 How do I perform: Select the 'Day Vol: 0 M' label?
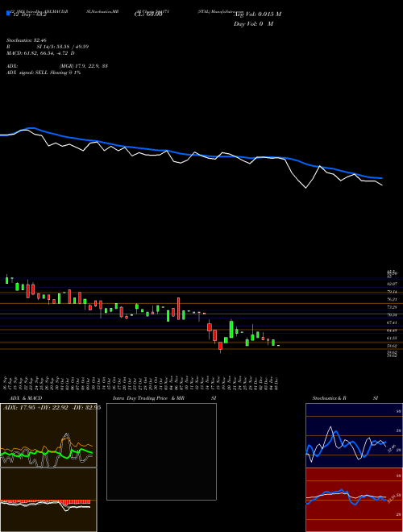[x=253, y=24]
